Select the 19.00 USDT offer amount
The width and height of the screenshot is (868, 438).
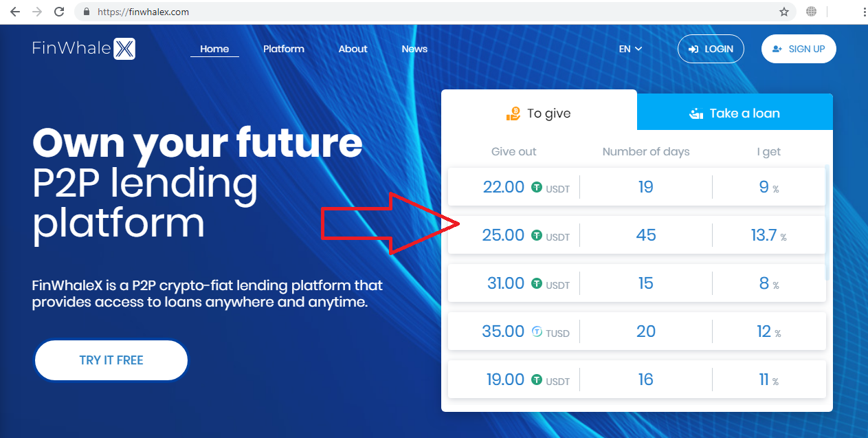tap(528, 380)
